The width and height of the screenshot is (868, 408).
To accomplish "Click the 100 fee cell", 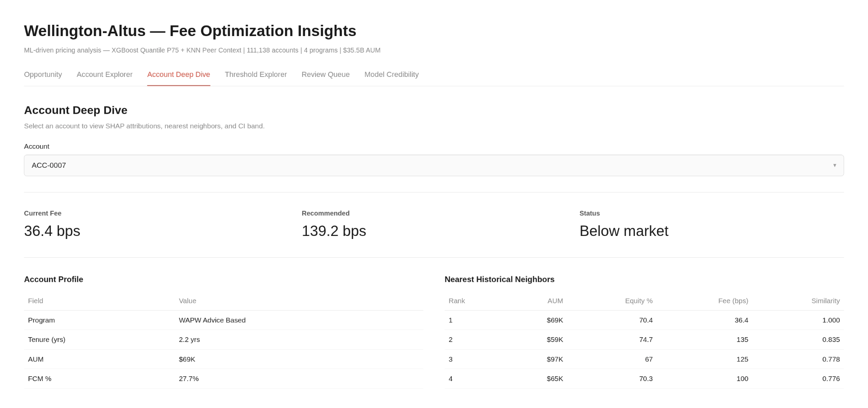I will 742,379.
